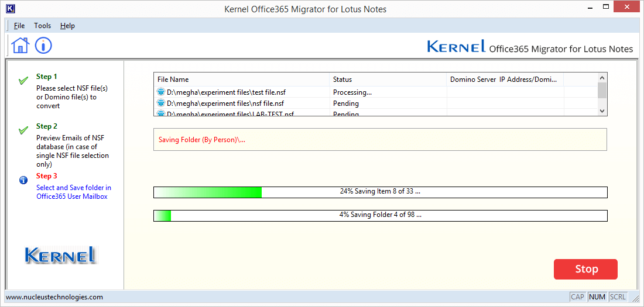
Task: Click the File Name column header
Action: [241, 80]
